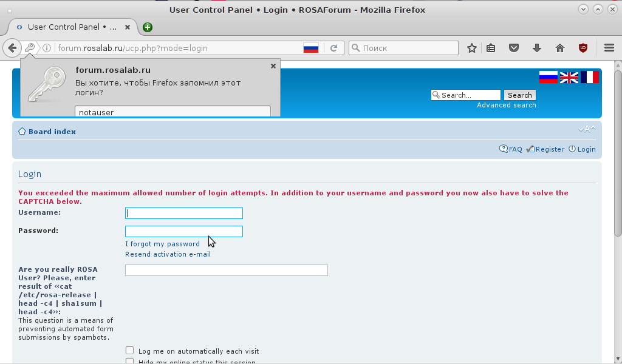Click the address bar URL

click(x=133, y=49)
